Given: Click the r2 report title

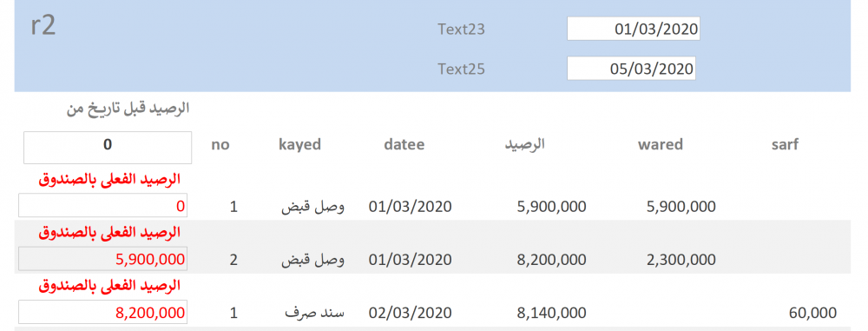Looking at the screenshot, I should 43,27.
